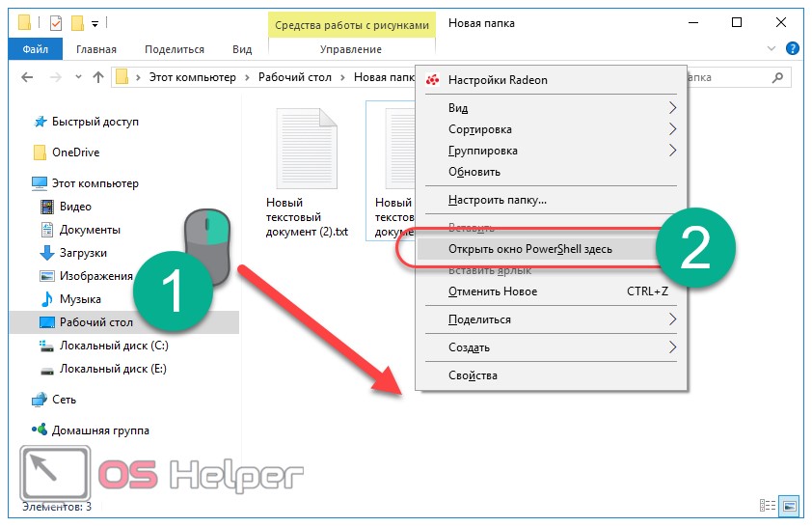Select Сеть in the navigation pane
This screenshot has width=812, height=527.
[x=64, y=400]
